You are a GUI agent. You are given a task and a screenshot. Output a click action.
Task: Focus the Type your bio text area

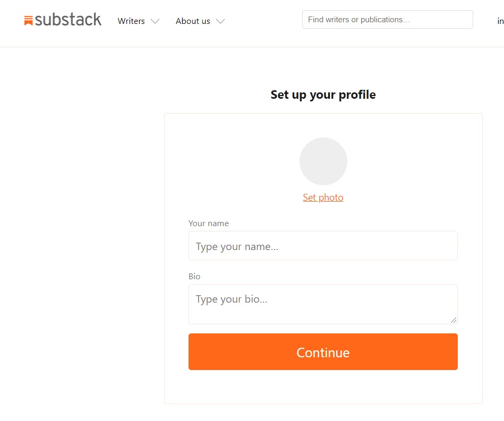pos(323,304)
